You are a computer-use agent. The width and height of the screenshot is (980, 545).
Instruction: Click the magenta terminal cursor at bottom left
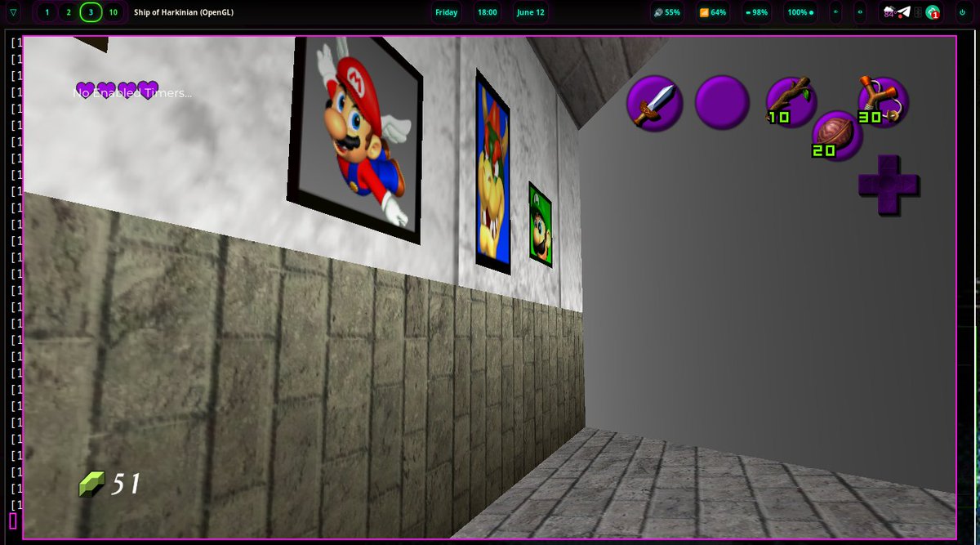click(12, 520)
